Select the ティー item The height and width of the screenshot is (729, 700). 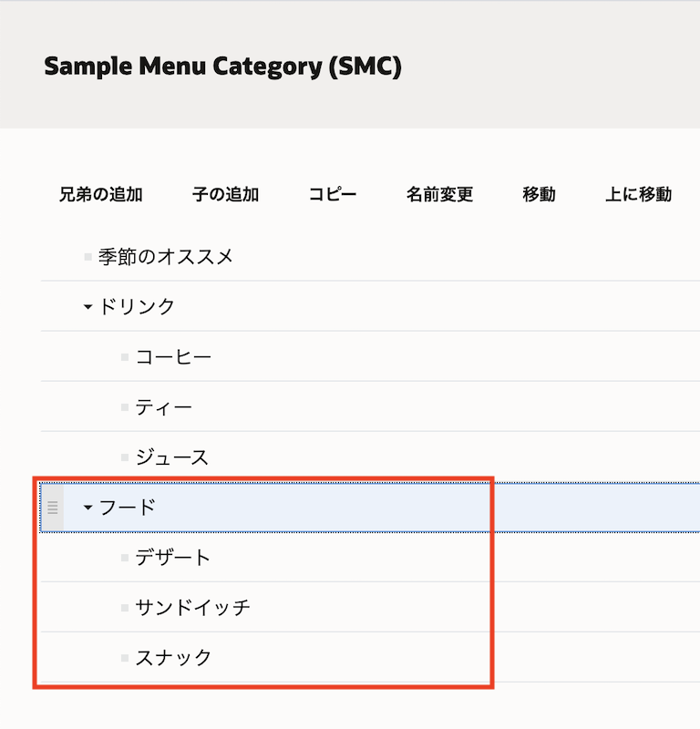point(164,407)
